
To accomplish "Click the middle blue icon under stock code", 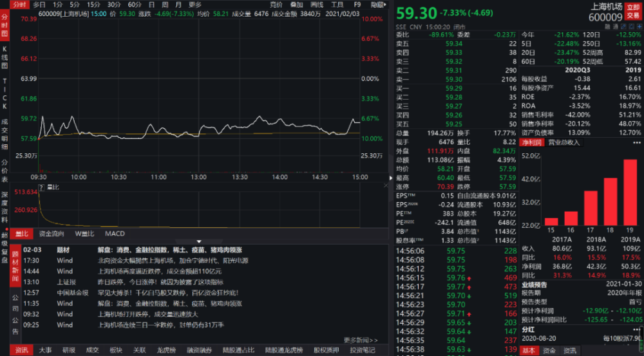I will [631, 26].
